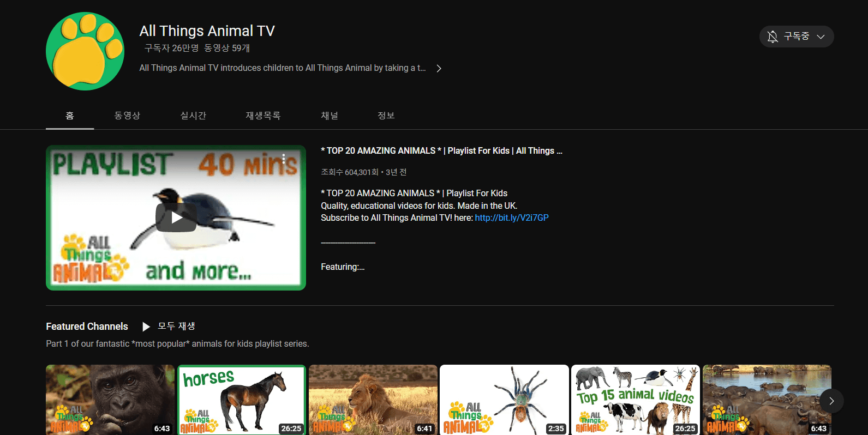Click the Featuring:... description text

(x=343, y=267)
